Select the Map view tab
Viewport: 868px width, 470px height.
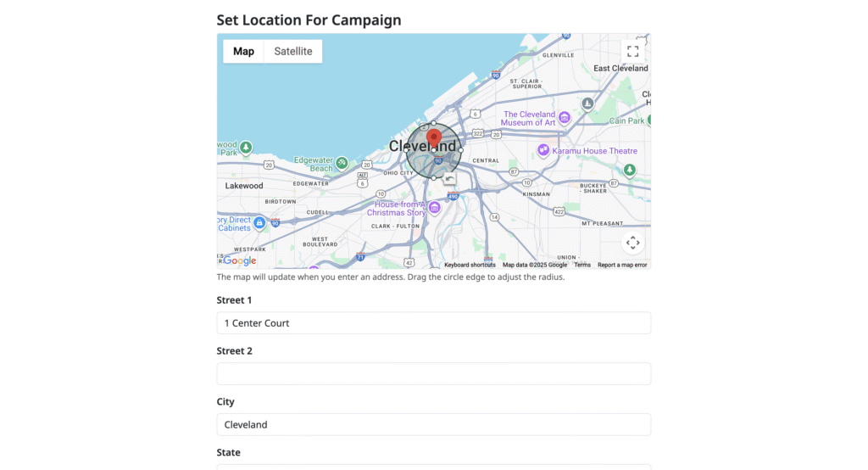coord(244,52)
